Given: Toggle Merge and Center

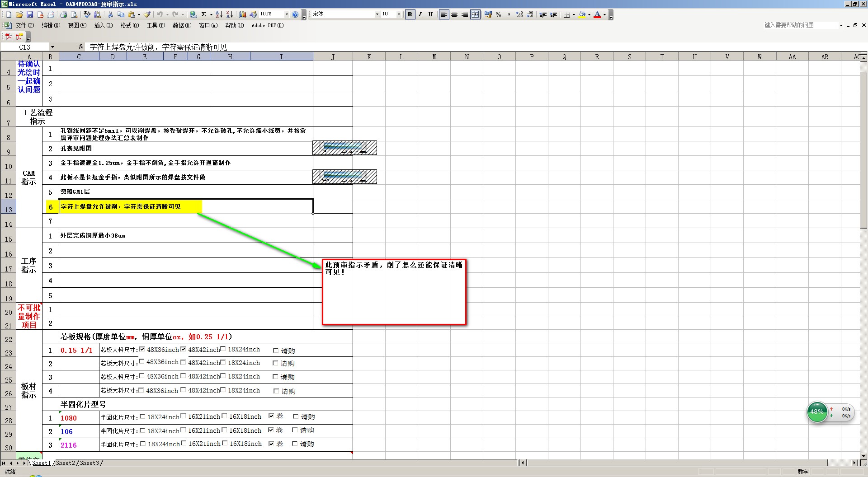Looking at the screenshot, I should [x=475, y=14].
